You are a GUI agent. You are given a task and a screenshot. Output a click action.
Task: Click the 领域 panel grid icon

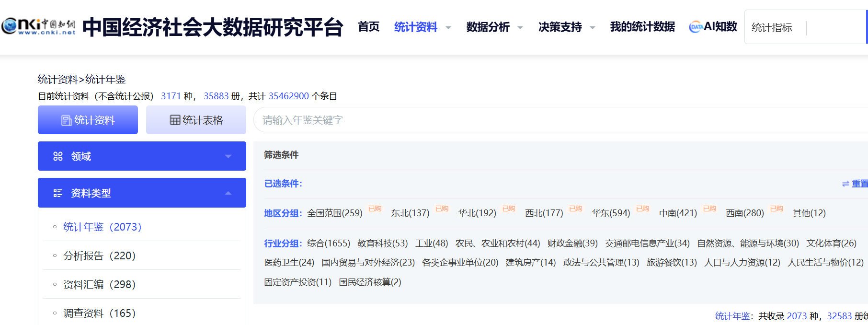point(58,156)
